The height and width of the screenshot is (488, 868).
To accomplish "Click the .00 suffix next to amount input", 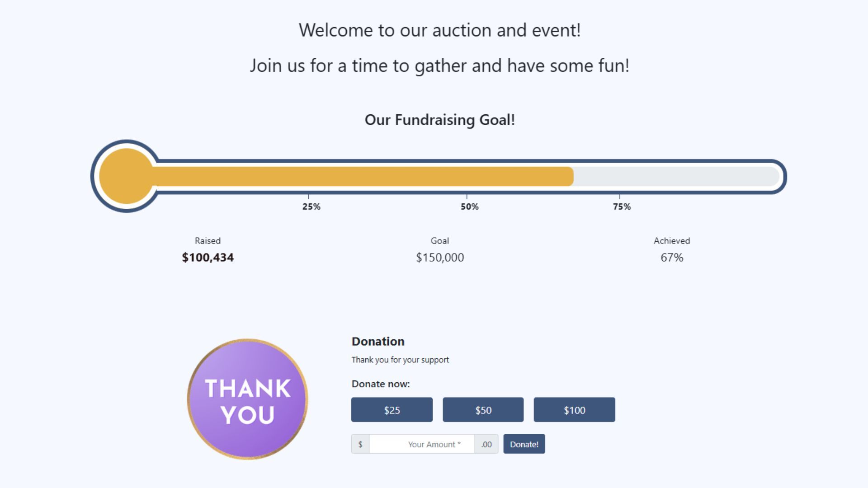I will coord(486,444).
